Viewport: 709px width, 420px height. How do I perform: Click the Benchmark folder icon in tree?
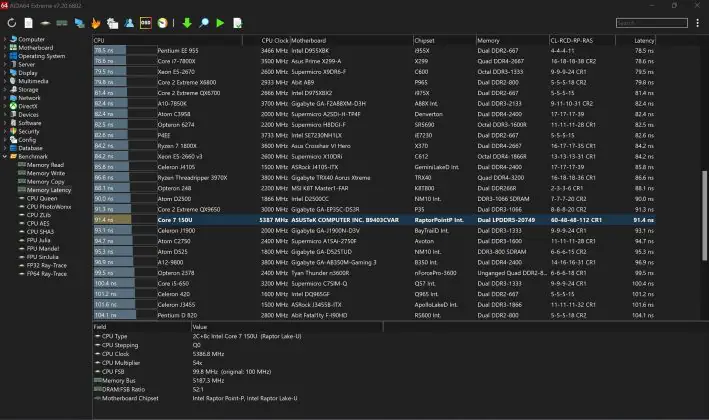14,156
